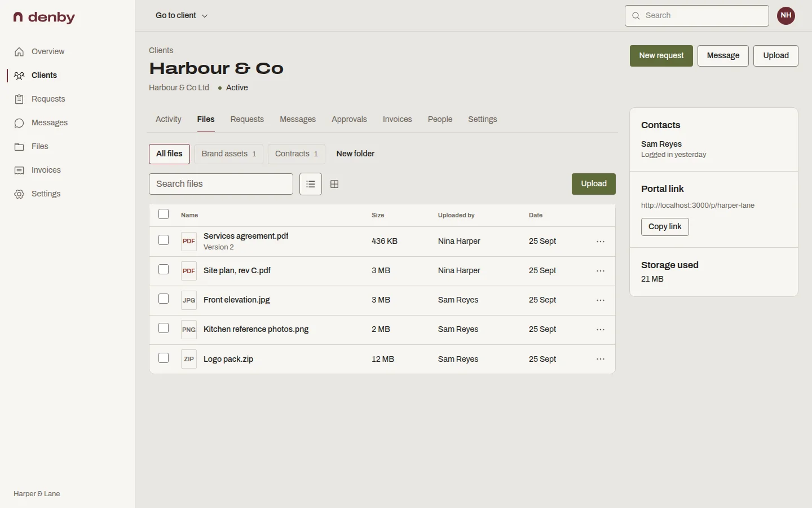This screenshot has height=508, width=812.
Task: Open more options for Kitchen reference photos.png
Action: point(601,330)
